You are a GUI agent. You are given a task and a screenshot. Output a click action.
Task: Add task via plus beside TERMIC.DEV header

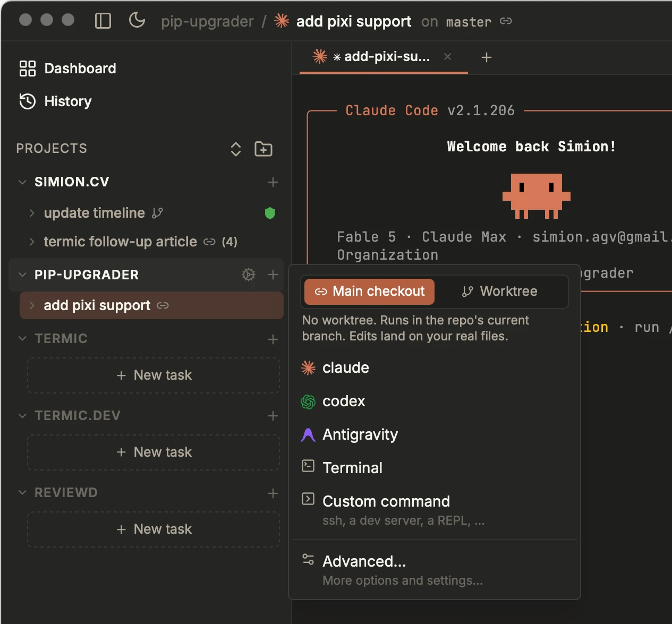[x=273, y=416]
